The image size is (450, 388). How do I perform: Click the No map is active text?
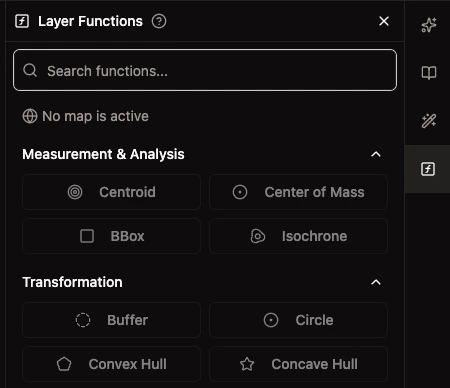coord(95,116)
